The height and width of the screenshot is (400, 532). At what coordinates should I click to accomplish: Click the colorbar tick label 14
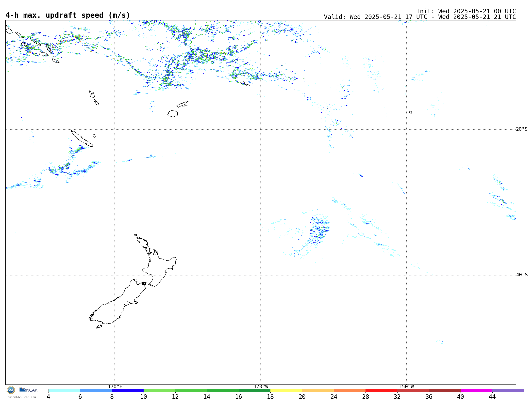[x=207, y=397]
